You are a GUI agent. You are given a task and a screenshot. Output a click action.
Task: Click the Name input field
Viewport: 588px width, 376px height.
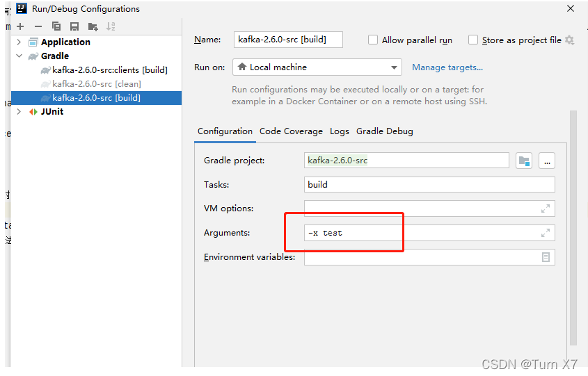coord(288,40)
